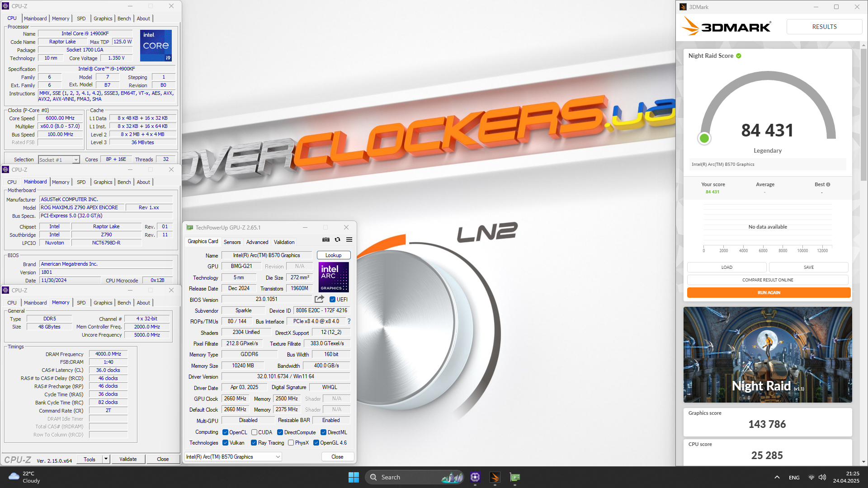Toggle the UEFI checkbox in GPU-Z
Viewport: 868px width, 488px height.
[332, 300]
